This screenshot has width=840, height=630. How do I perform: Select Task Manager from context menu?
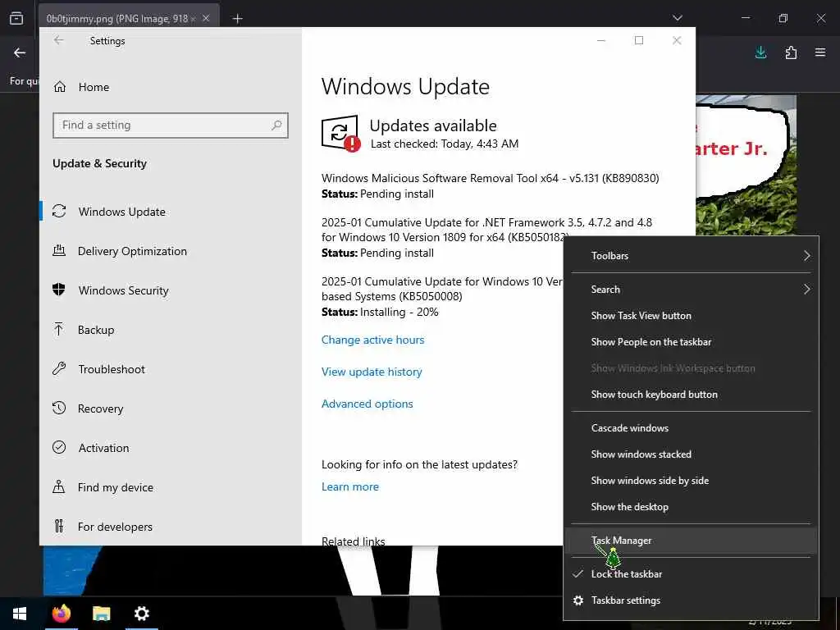692,540
